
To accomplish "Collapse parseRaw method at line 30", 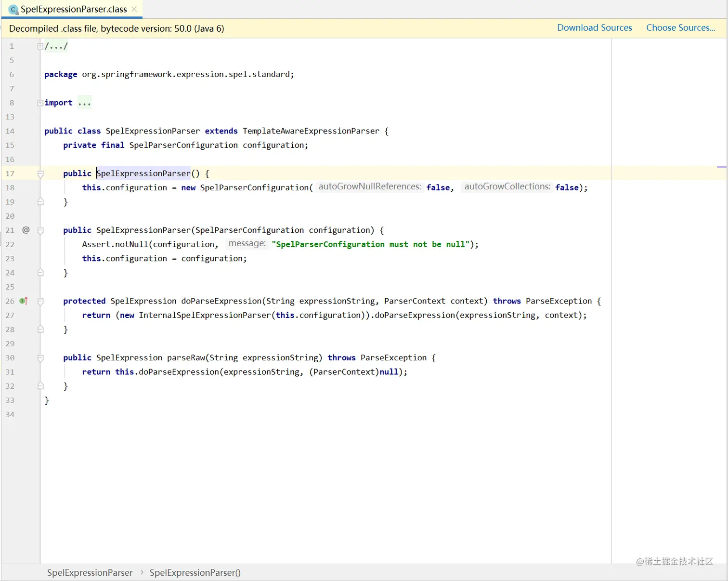I will click(x=40, y=358).
